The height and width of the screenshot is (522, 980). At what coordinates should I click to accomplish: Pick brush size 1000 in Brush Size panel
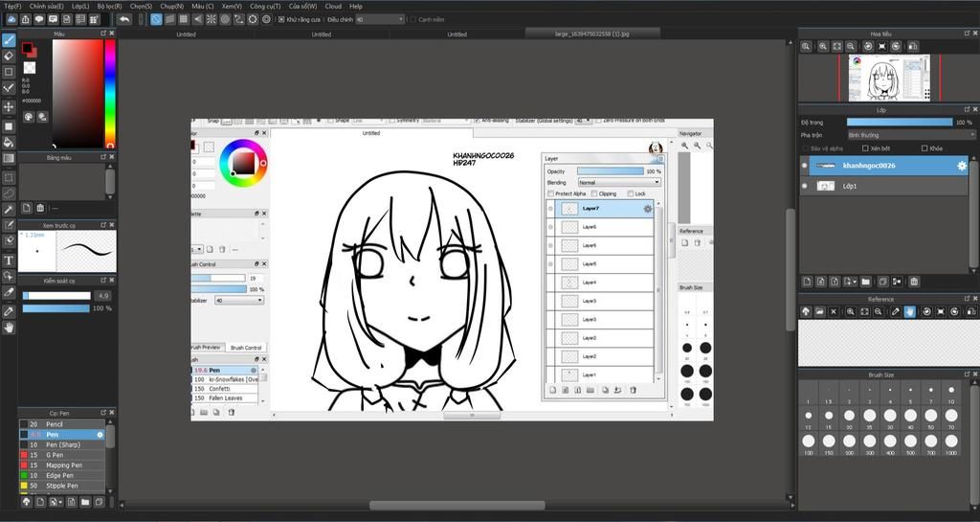point(950,442)
